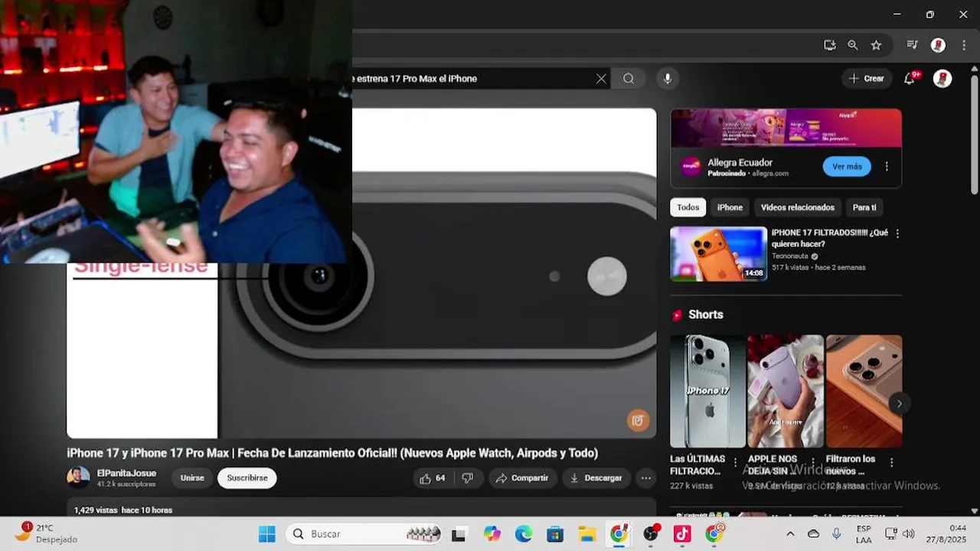Open the Windows Start menu
This screenshot has height=551, width=980.
266,534
